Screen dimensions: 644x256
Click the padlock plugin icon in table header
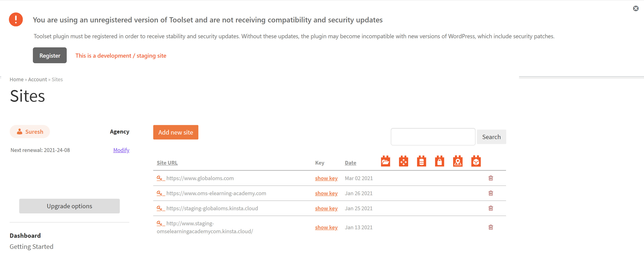pos(439,161)
